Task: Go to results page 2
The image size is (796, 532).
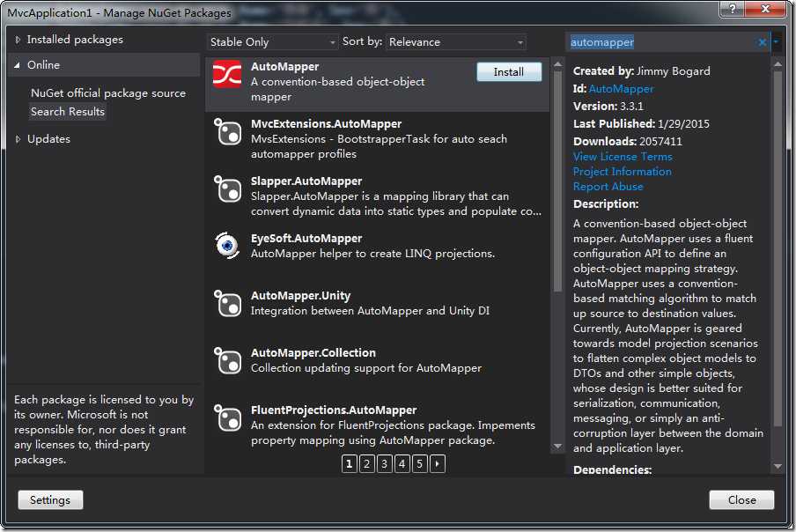Action: 367,463
